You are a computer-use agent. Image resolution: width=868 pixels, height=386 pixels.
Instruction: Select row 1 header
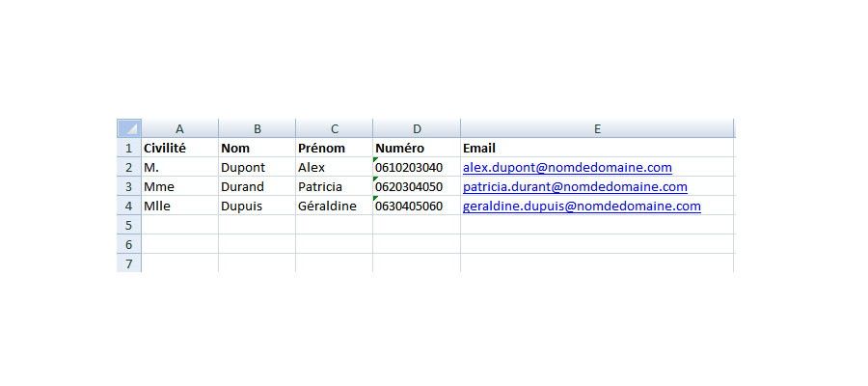tap(129, 148)
